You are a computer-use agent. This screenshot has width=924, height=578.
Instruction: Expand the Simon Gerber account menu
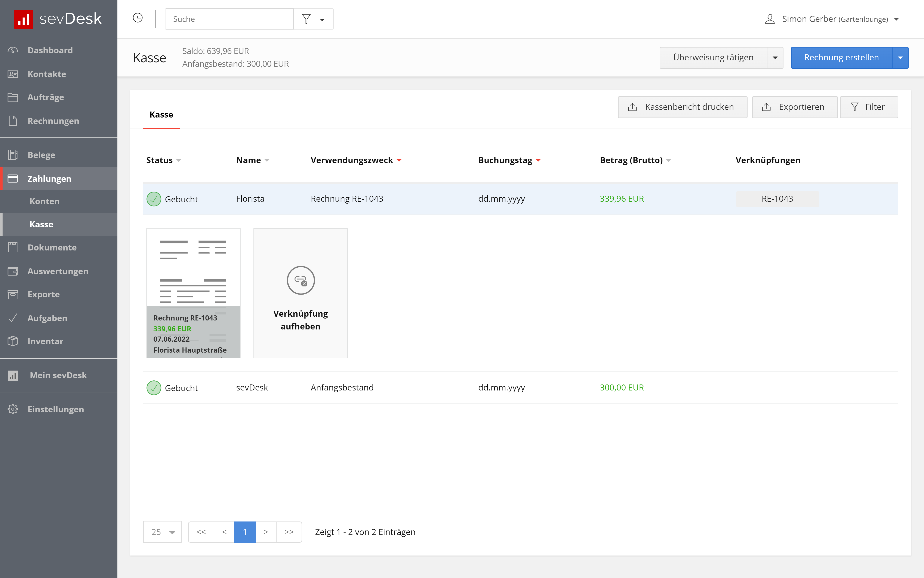coord(896,19)
